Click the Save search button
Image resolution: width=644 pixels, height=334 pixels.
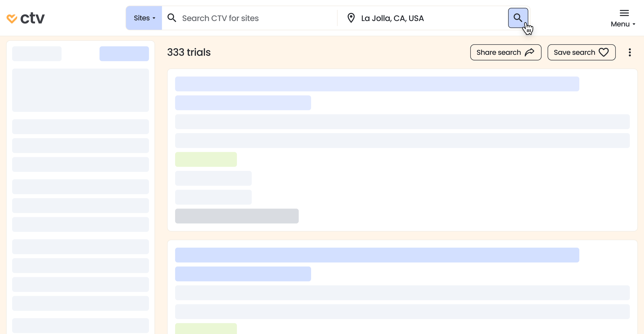pos(581,52)
